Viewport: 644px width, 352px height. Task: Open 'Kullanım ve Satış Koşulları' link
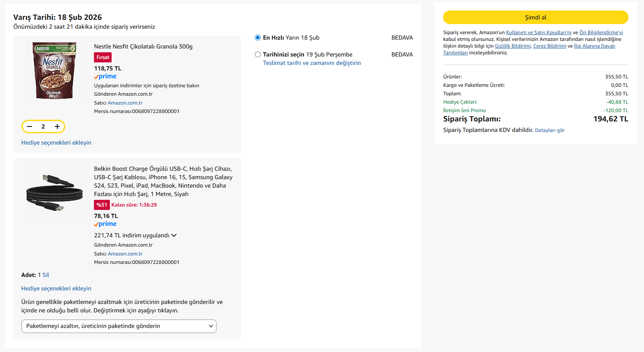pos(538,32)
